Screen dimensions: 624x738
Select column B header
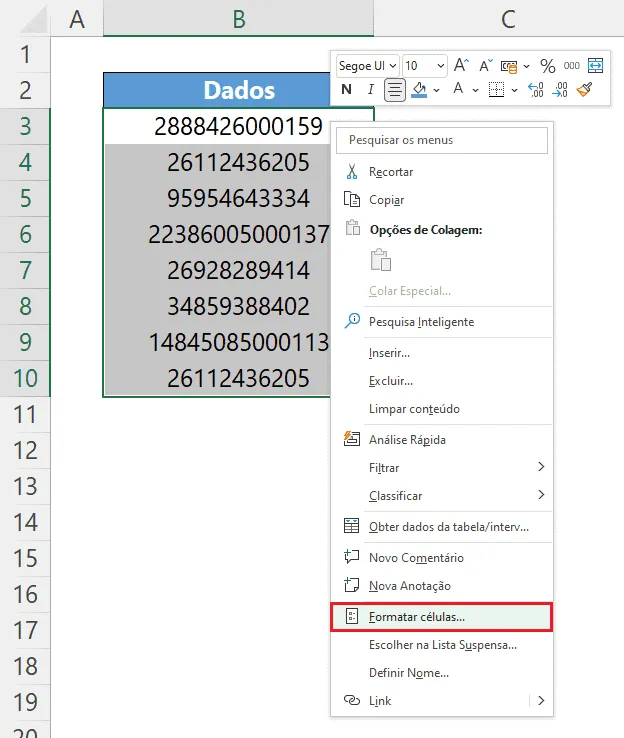pyautogui.click(x=239, y=19)
